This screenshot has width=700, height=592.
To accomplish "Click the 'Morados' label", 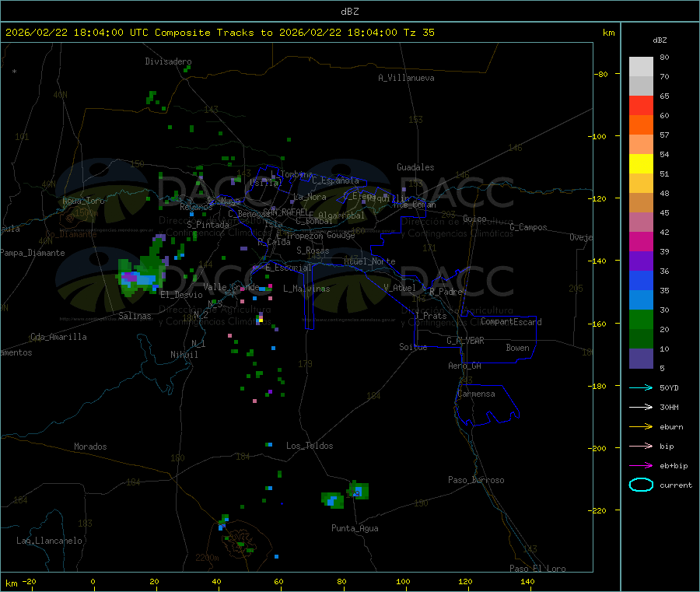I will [90, 447].
